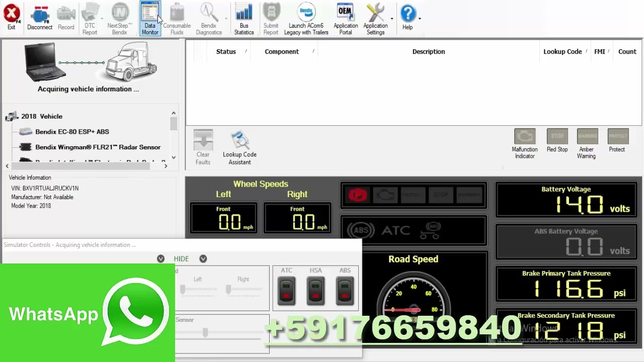Click the Red Stop lamp icon

(x=557, y=136)
